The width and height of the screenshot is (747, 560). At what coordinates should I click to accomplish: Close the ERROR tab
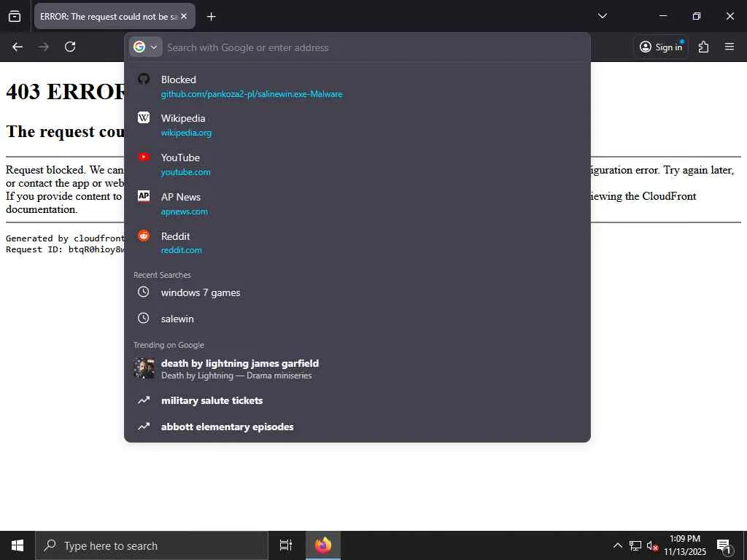(184, 16)
